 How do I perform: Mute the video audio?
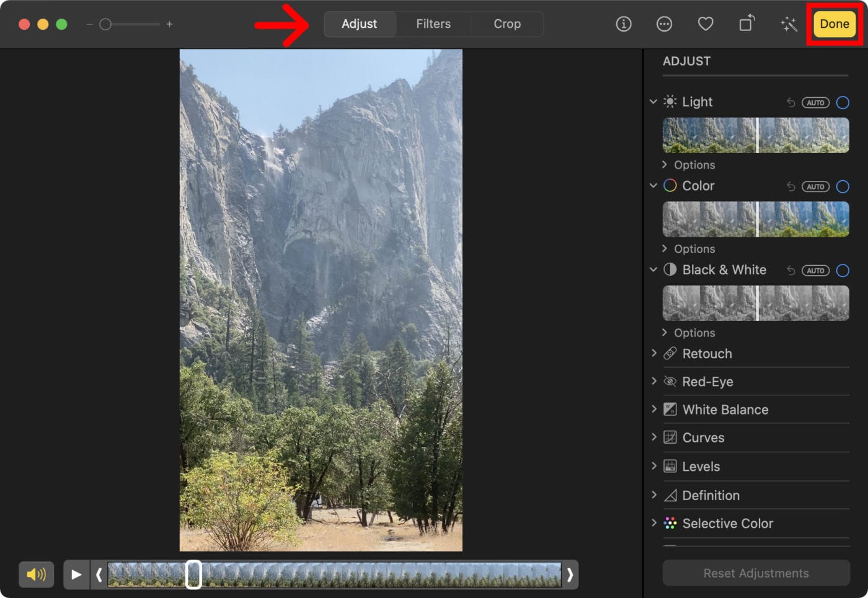tap(37, 574)
